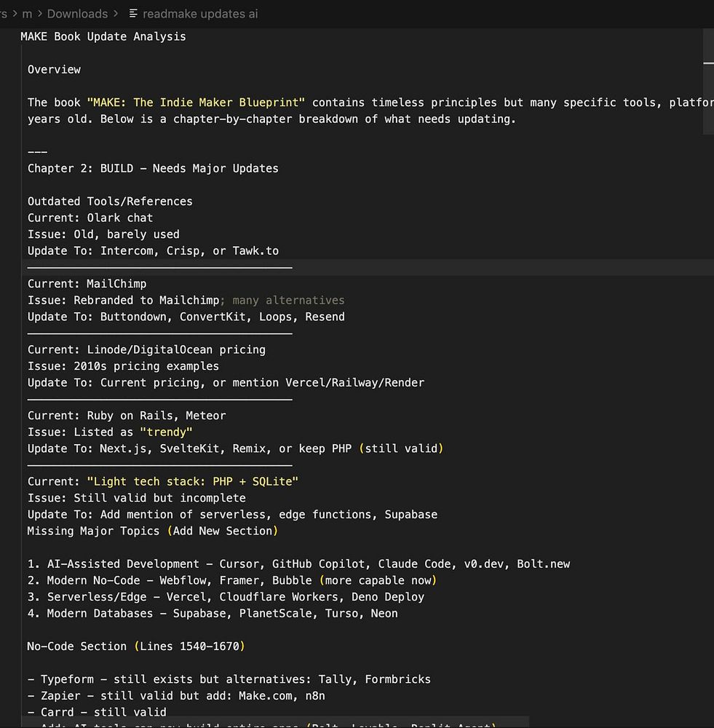Click greyed suggestion '; many alternatives'
The width and height of the screenshot is (714, 728).
pyautogui.click(x=282, y=301)
